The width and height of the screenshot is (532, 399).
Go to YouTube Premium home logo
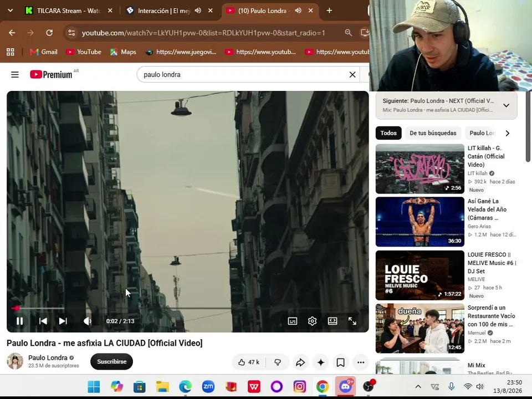click(x=51, y=75)
